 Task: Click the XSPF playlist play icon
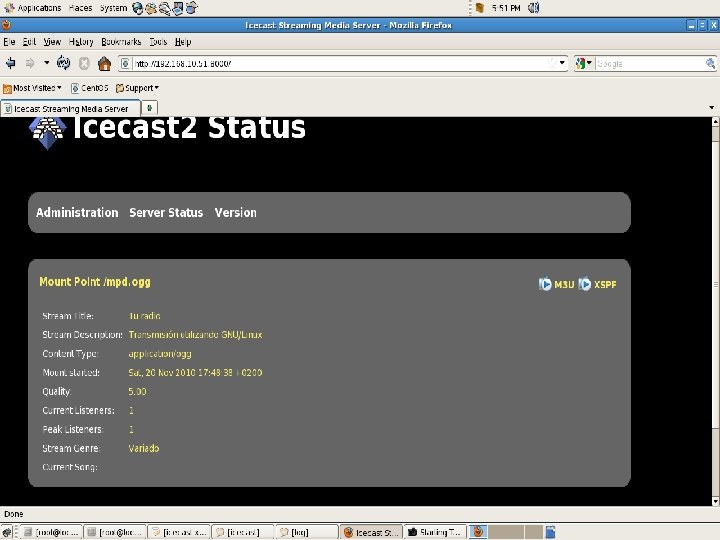point(585,284)
